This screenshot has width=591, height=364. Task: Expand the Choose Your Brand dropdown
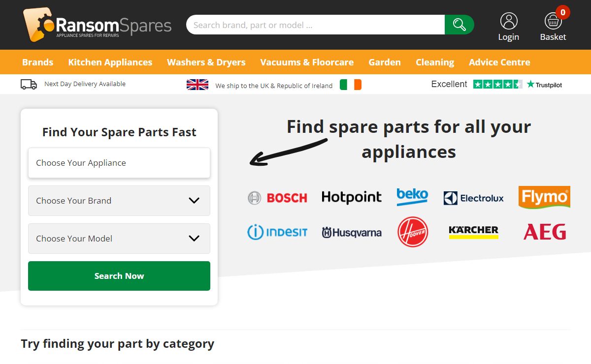[x=119, y=201]
